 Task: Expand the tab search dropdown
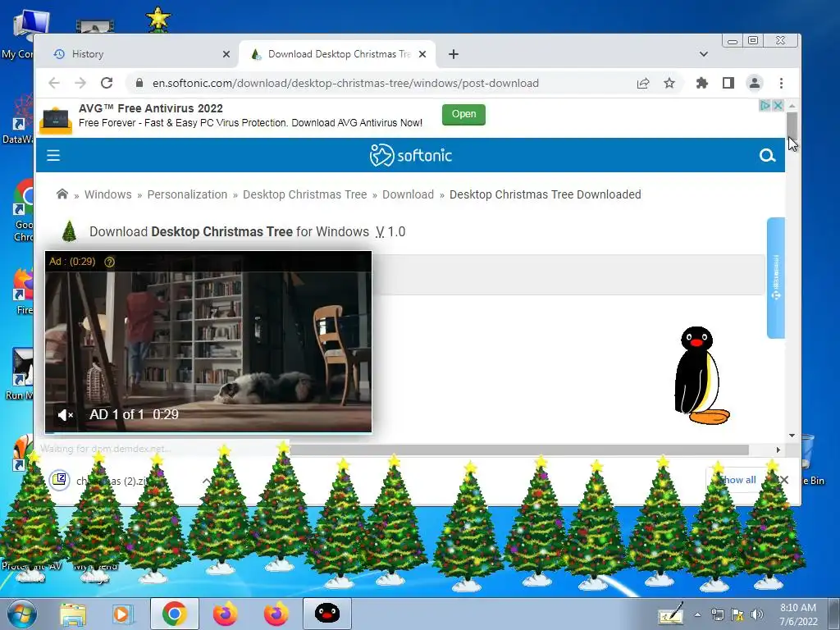point(703,54)
